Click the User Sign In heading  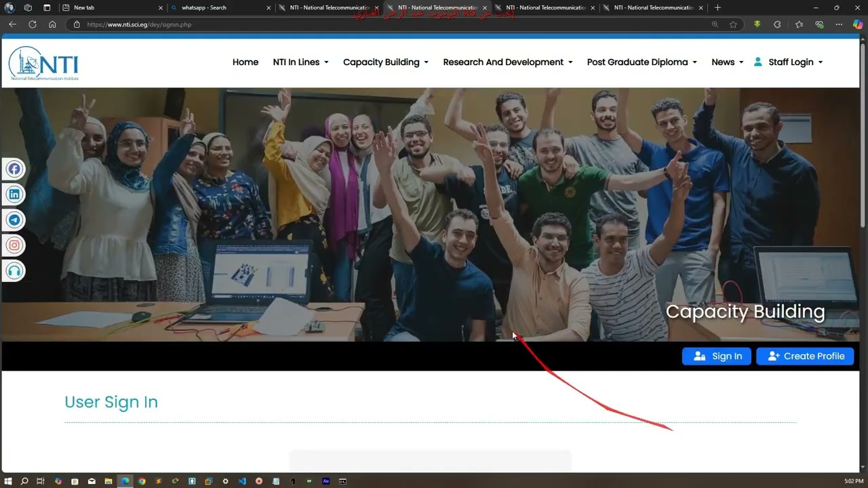111,402
